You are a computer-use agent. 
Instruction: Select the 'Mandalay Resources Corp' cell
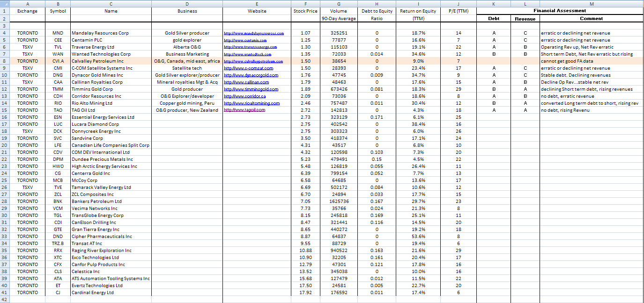111,33
